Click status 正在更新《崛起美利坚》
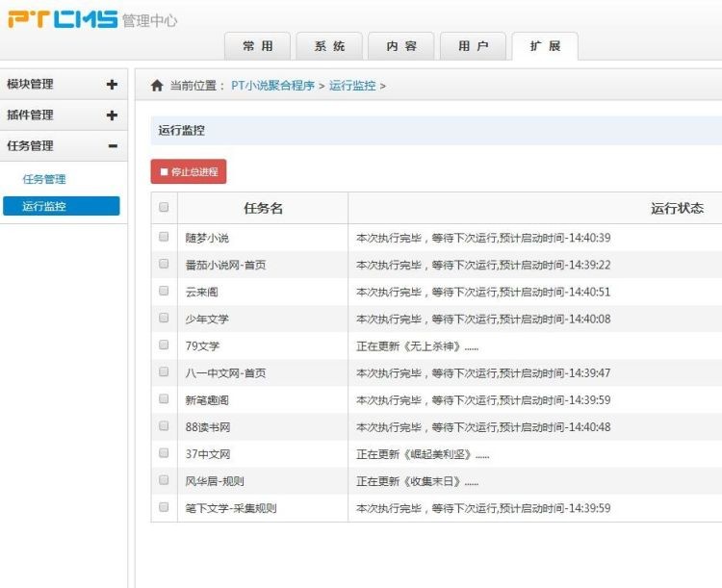The width and height of the screenshot is (722, 588). click(423, 454)
